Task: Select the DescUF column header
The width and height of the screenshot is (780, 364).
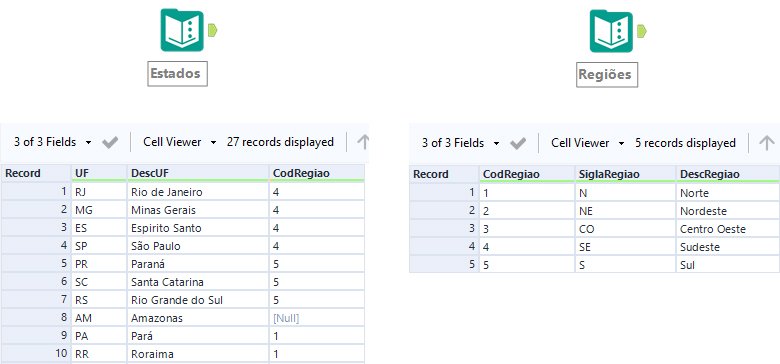Action: point(198,173)
